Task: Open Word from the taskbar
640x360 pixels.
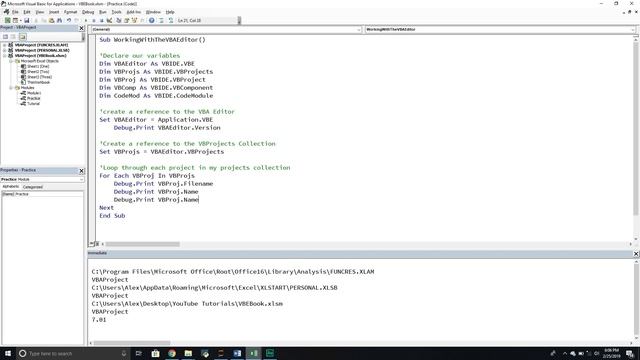Action: pos(237,353)
